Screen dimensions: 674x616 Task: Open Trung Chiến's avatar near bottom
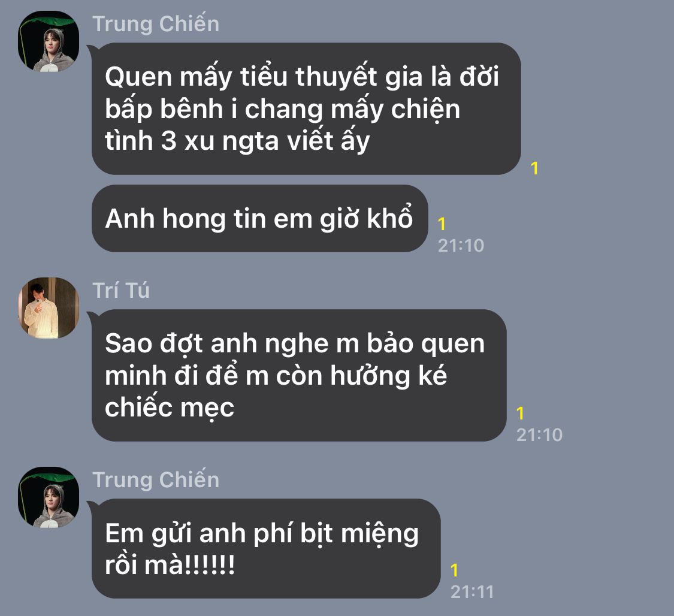(x=49, y=497)
